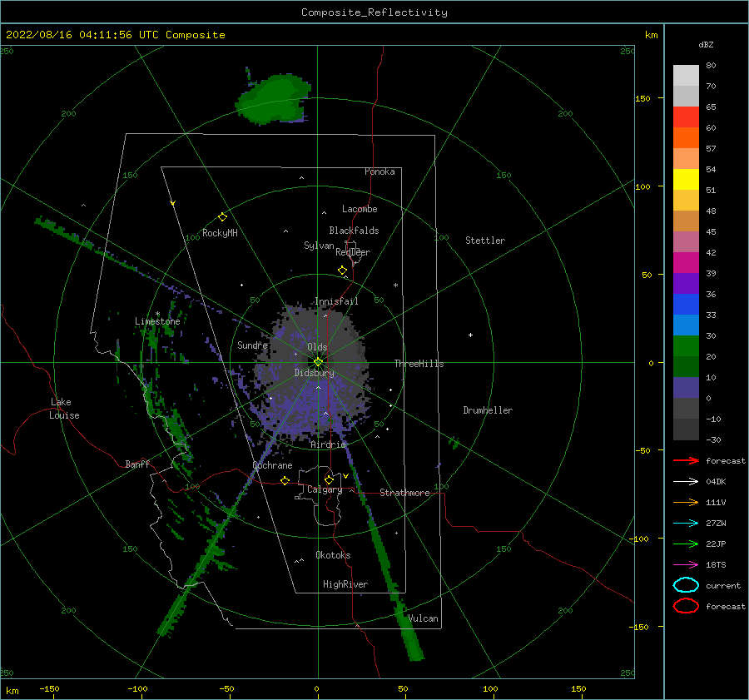The width and height of the screenshot is (749, 700).
Task: Click the yellow diamond marker below Cochrane
Action: pos(285,481)
